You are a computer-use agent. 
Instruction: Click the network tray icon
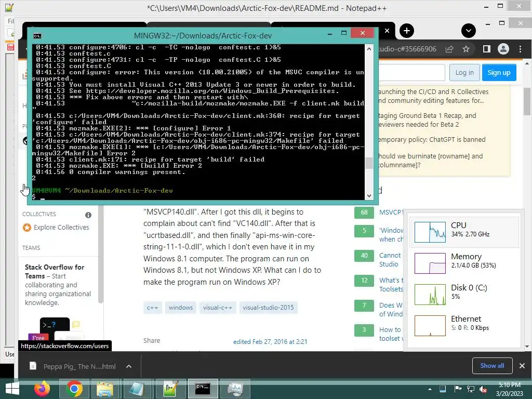pos(471,389)
